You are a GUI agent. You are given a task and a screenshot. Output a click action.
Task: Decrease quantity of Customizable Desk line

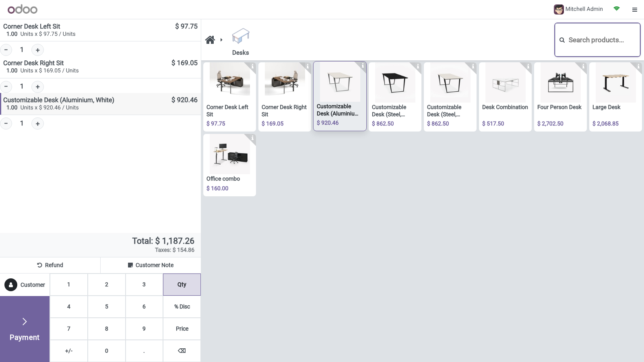tap(6, 123)
